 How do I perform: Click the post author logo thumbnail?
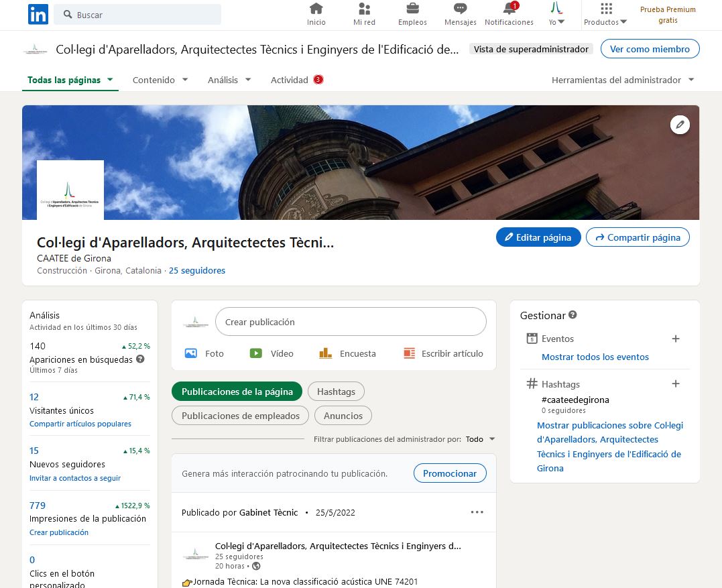click(196, 554)
